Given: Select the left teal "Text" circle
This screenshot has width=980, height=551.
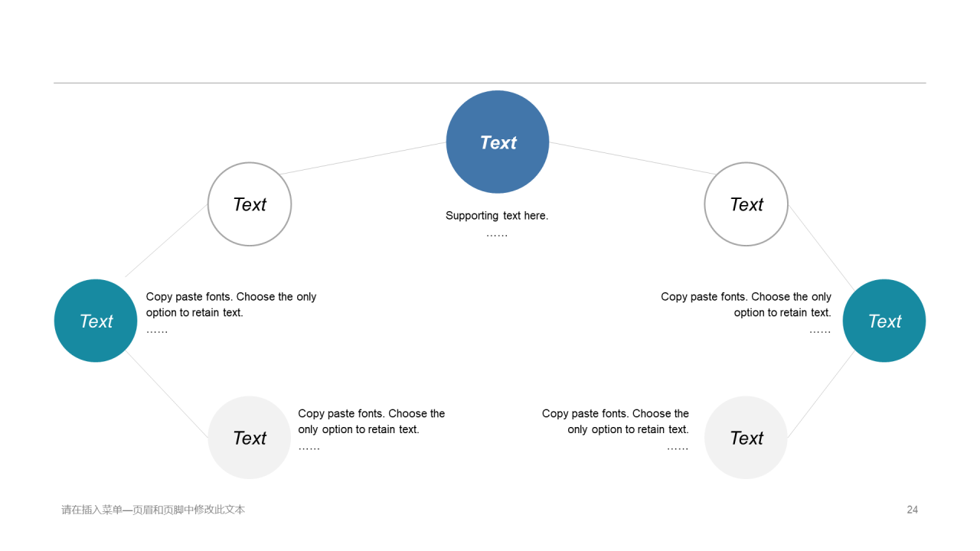Looking at the screenshot, I should [96, 321].
